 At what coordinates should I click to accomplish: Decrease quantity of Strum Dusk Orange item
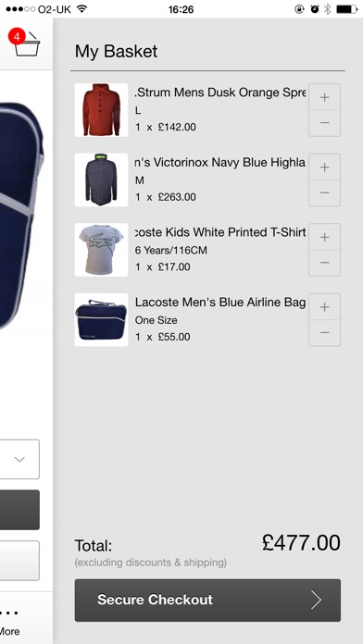pyautogui.click(x=324, y=123)
